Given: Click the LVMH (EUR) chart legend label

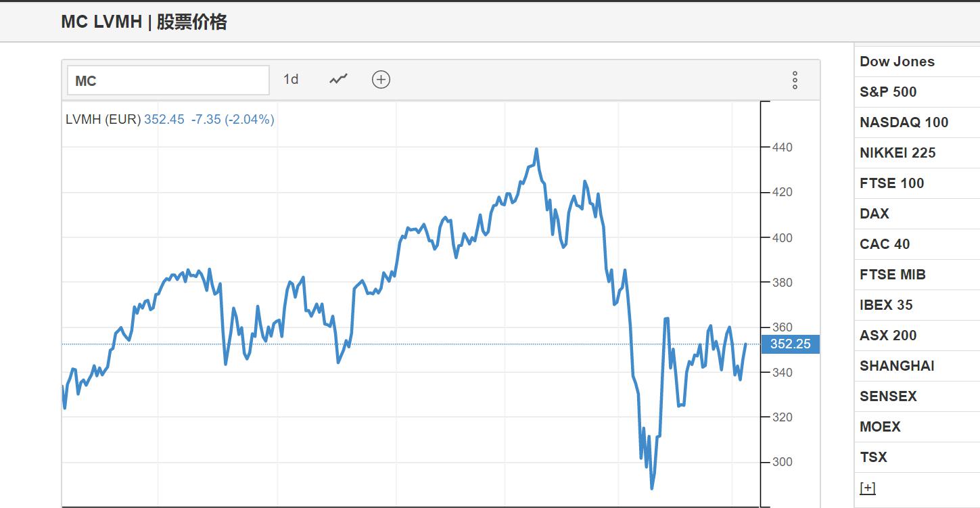Looking at the screenshot, I should pos(103,120).
